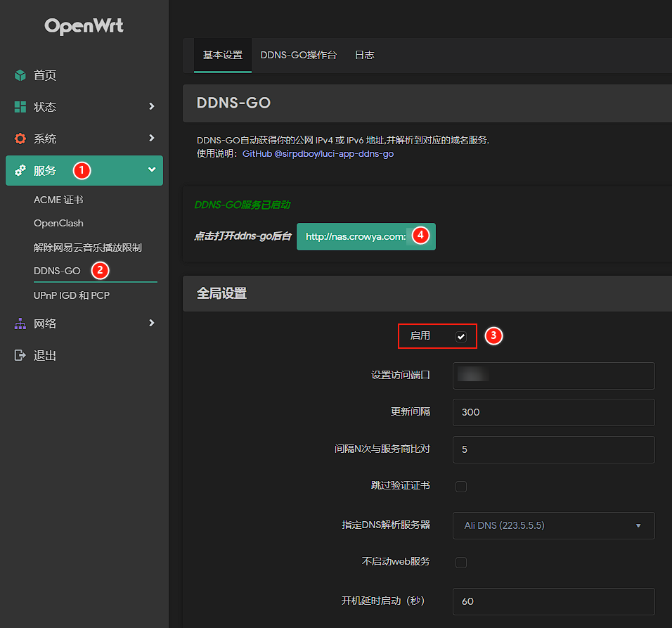Click the 点击打开ddns-go后台 label
This screenshot has height=628, width=672.
click(243, 236)
